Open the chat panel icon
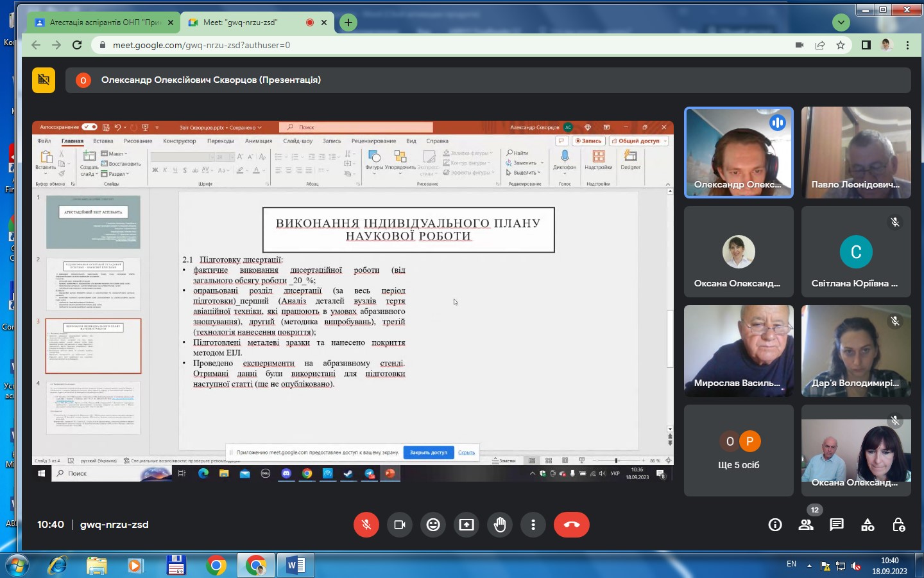Viewport: 924px width, 578px height. [837, 525]
